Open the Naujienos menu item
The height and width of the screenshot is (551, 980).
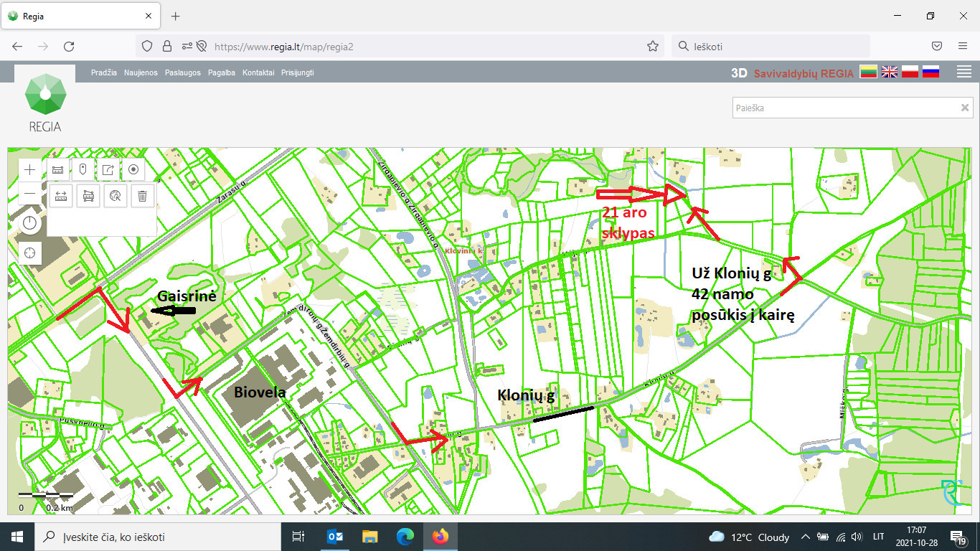tap(141, 72)
